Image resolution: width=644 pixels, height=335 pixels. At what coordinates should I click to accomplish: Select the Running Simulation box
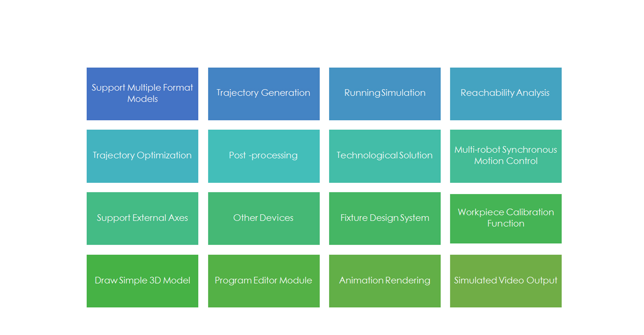point(385,94)
